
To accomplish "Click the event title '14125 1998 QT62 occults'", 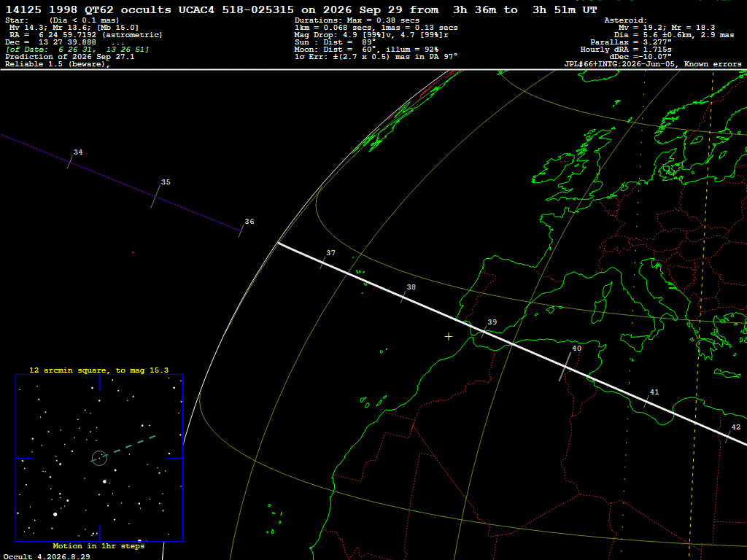I will (88, 10).
